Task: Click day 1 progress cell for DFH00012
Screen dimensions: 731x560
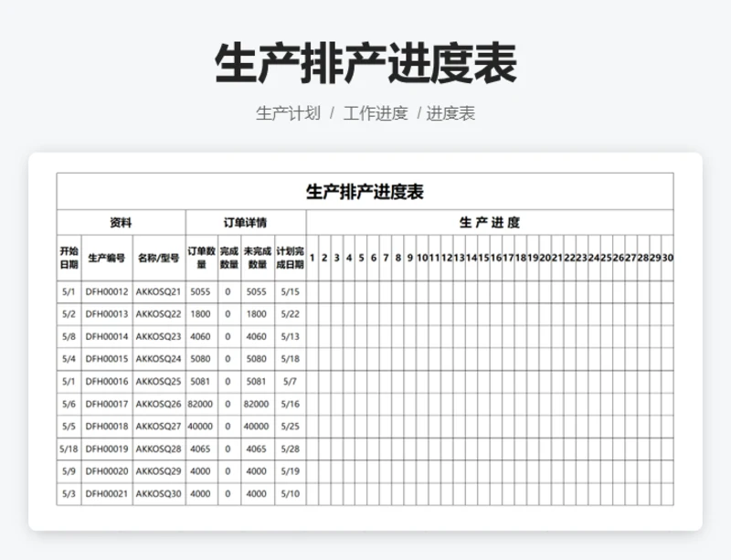Action: pos(313,292)
